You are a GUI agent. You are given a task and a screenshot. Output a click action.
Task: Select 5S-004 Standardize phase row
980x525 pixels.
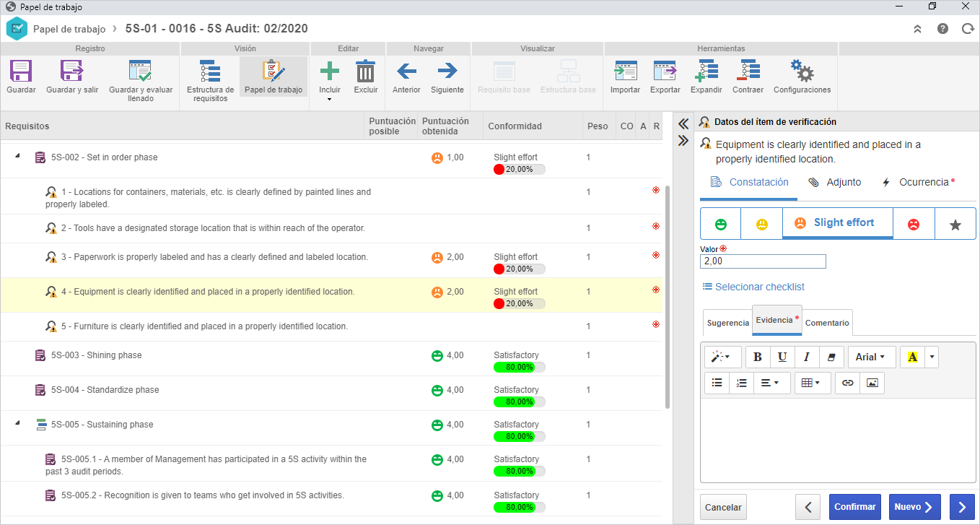331,393
